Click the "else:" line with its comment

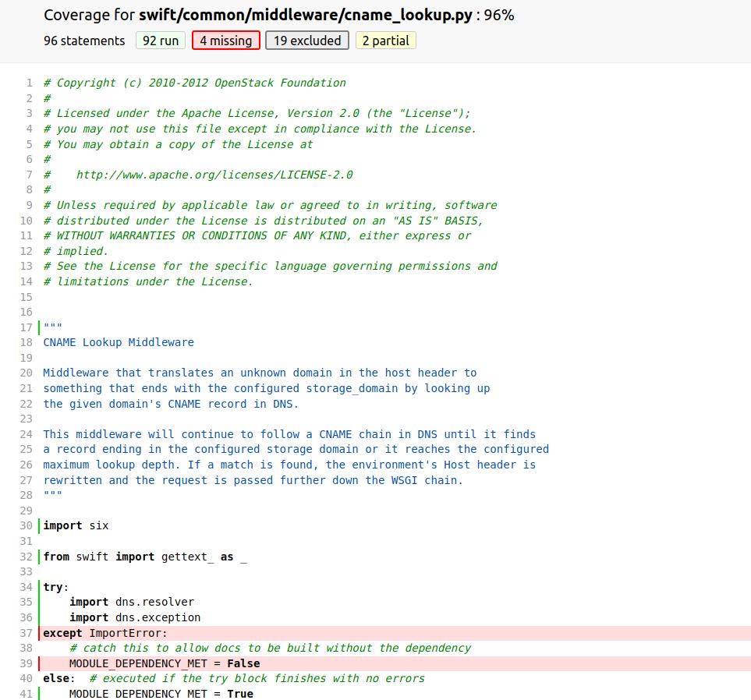click(234, 678)
